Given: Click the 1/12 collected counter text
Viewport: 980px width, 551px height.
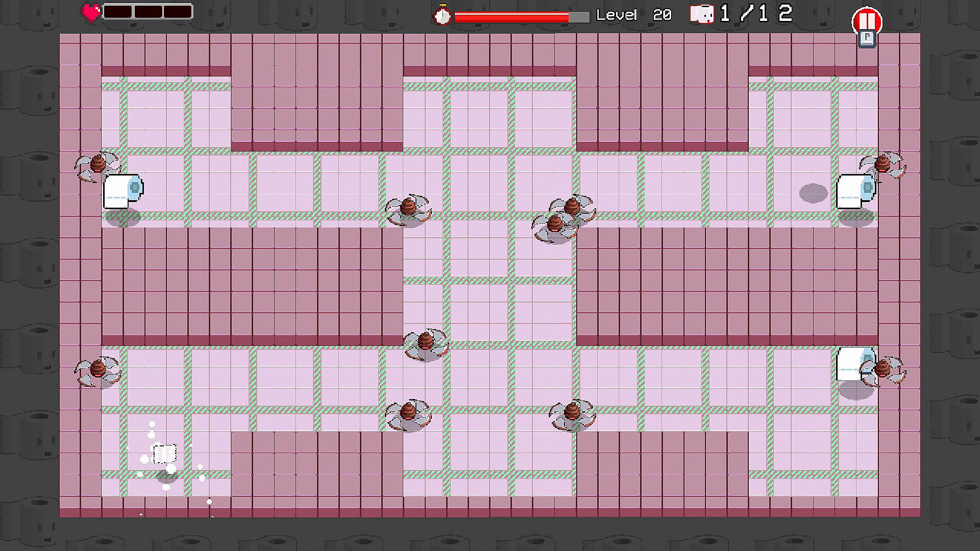Looking at the screenshot, I should click(756, 14).
